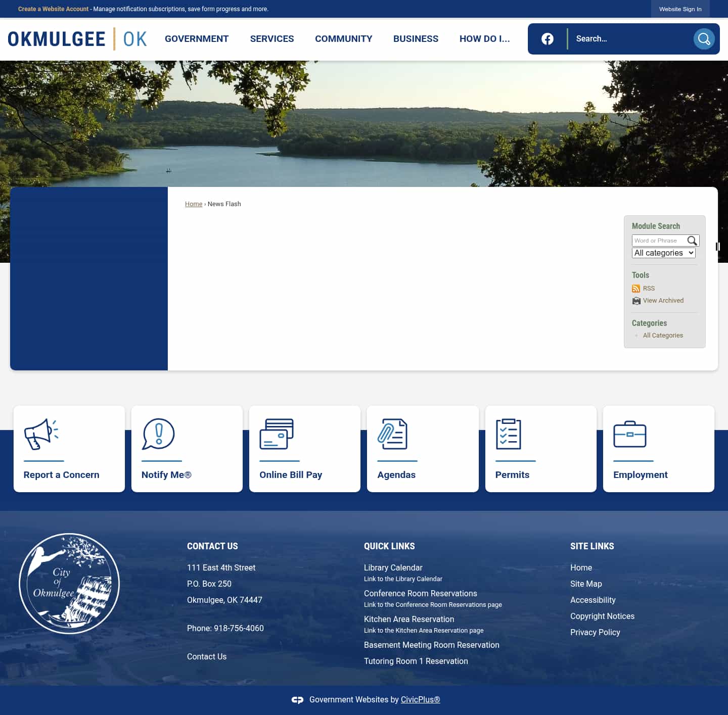This screenshot has width=728, height=715.
Task: Open the SERVICES dropdown menu
Action: [271, 39]
